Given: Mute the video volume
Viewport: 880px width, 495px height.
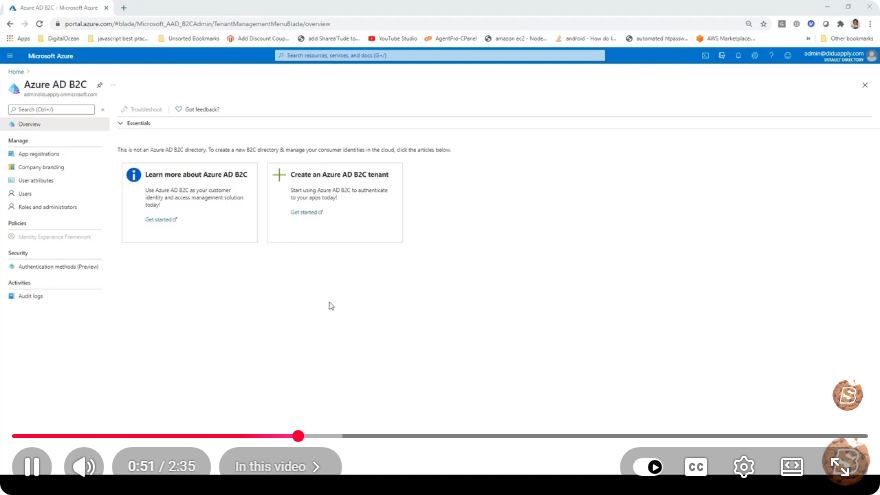Looking at the screenshot, I should pos(84,466).
